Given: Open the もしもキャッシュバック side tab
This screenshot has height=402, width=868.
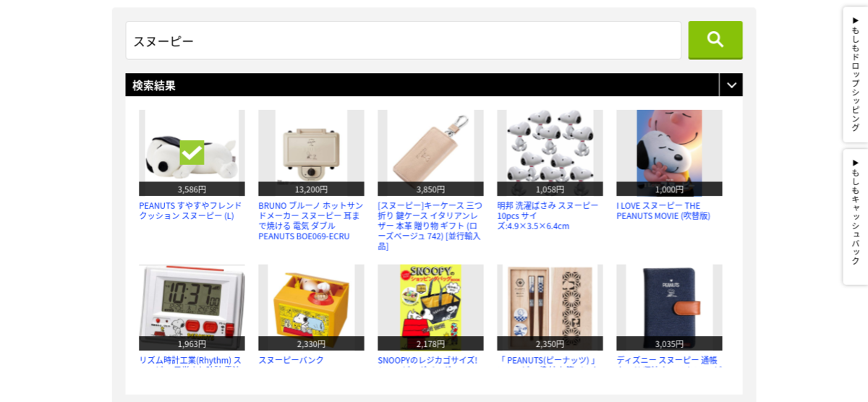Looking at the screenshot, I should pos(855,217).
